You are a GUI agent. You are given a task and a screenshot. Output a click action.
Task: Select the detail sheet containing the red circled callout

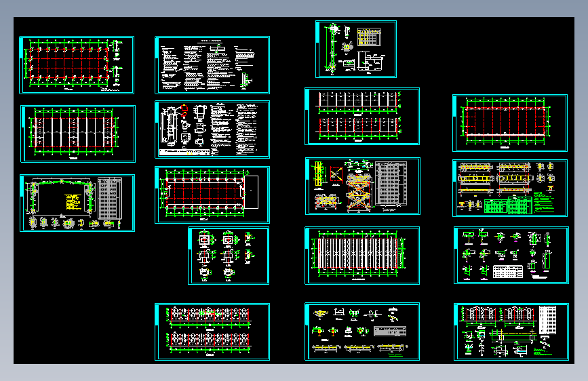point(212,129)
